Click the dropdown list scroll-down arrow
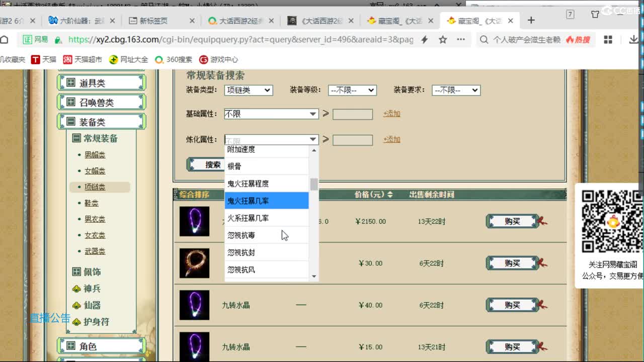This screenshot has height=362, width=644. (314, 276)
